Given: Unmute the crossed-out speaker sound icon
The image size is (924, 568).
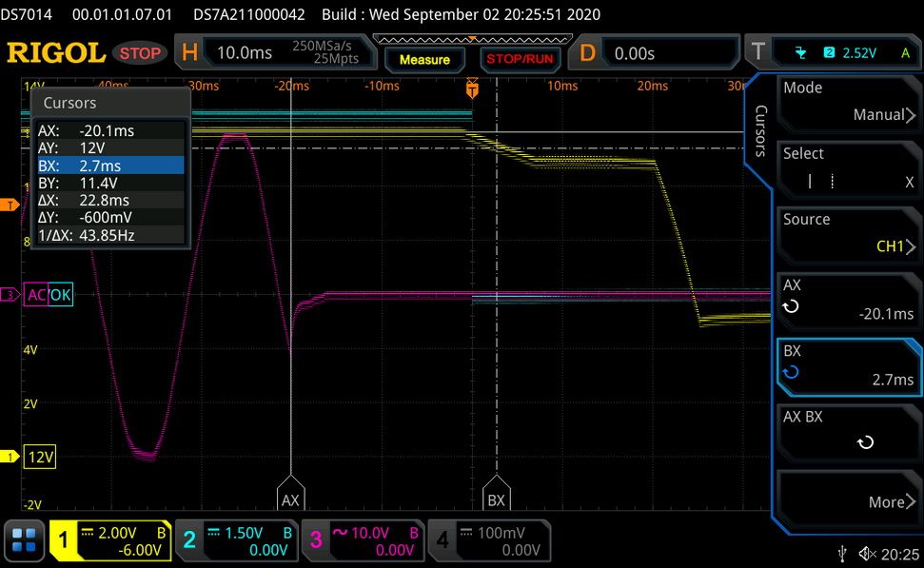Looking at the screenshot, I should click(x=867, y=554).
